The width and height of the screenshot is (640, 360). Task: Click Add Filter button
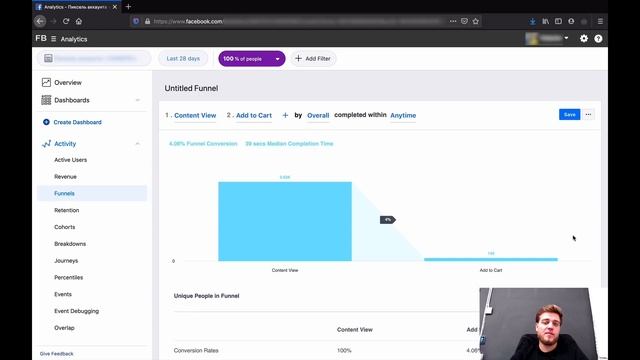[x=313, y=59]
